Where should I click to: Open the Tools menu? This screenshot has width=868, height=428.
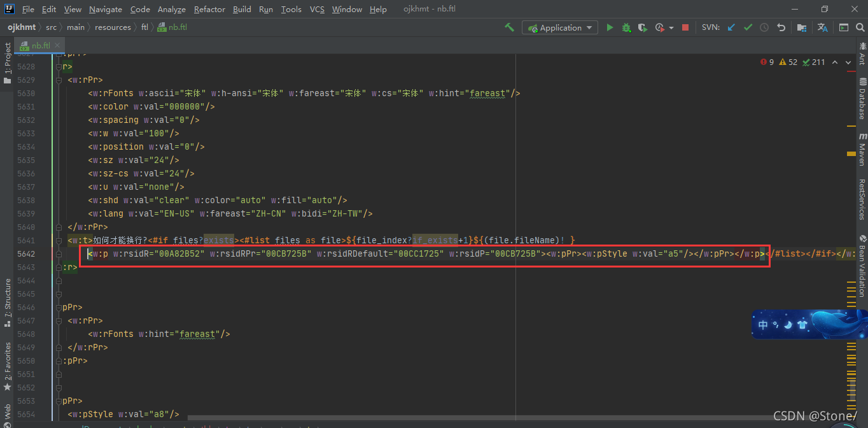291,9
